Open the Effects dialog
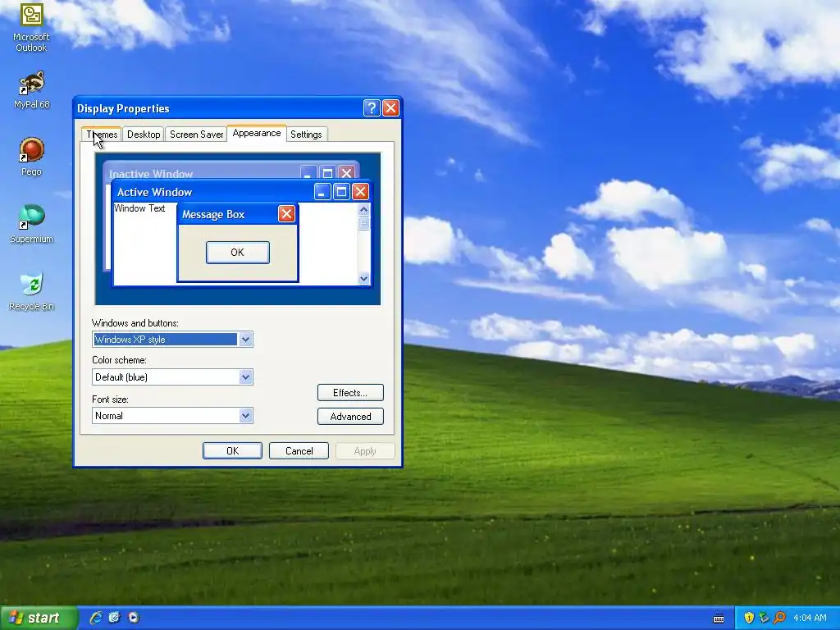The height and width of the screenshot is (630, 840). pos(350,393)
